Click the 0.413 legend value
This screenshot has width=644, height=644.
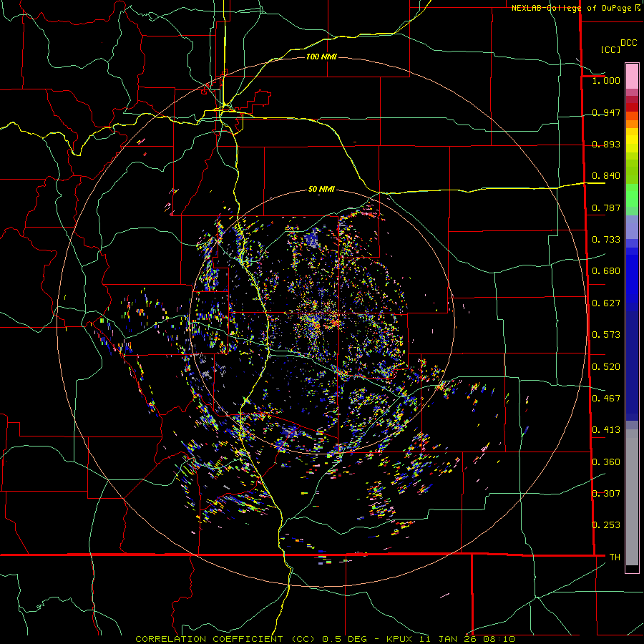pyautogui.click(x=606, y=430)
